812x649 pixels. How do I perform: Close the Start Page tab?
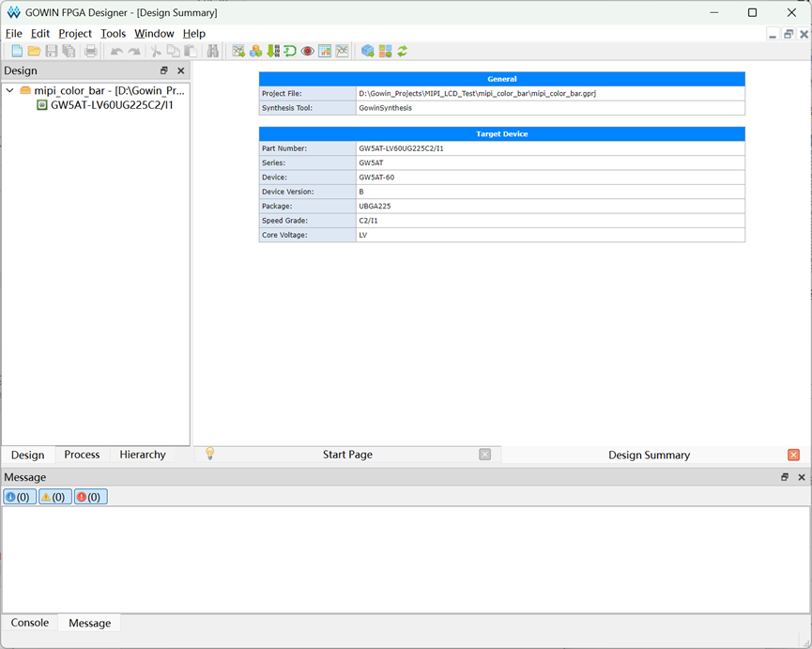coord(484,455)
